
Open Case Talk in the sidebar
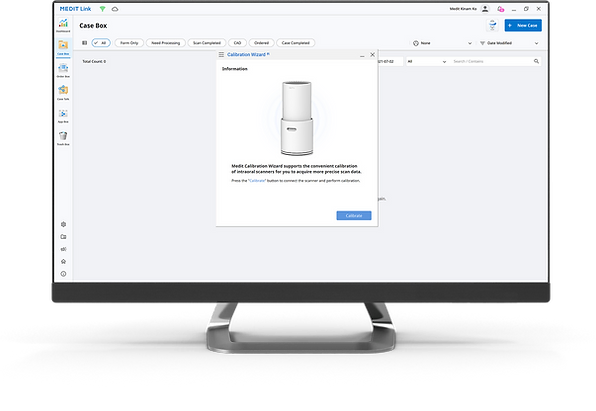(x=63, y=93)
